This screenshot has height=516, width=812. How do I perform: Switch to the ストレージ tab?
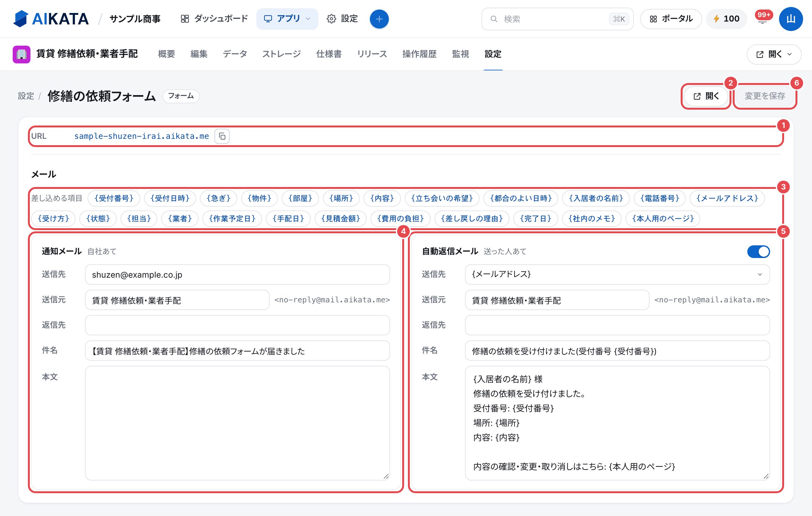[x=282, y=54]
